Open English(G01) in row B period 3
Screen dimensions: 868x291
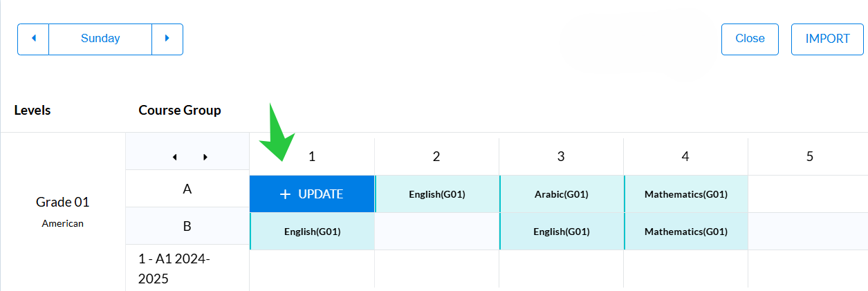562,232
